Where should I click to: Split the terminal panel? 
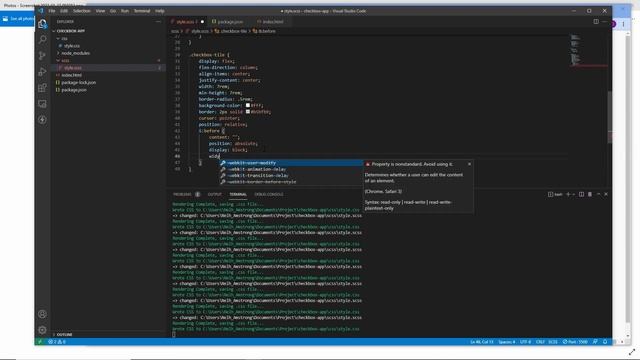(581, 194)
